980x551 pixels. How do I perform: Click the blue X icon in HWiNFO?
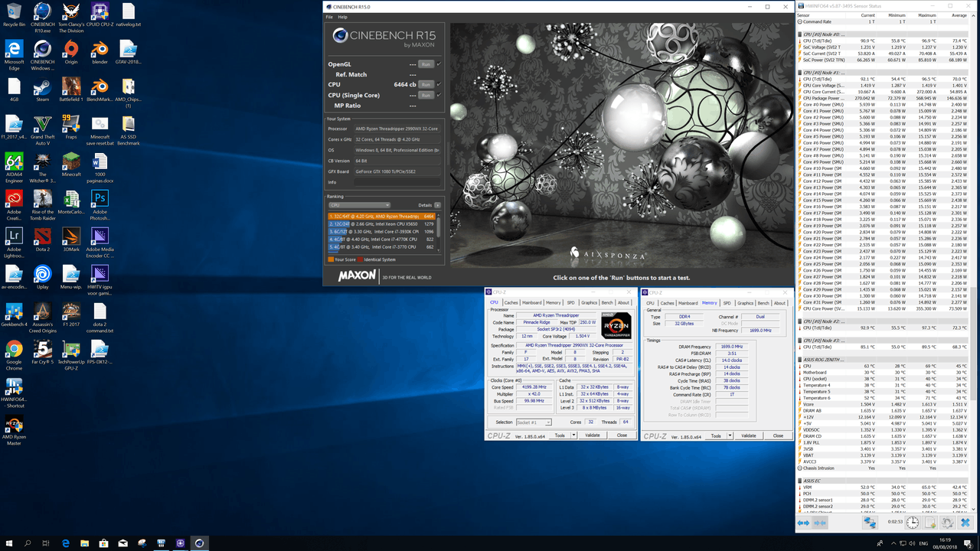tap(965, 523)
